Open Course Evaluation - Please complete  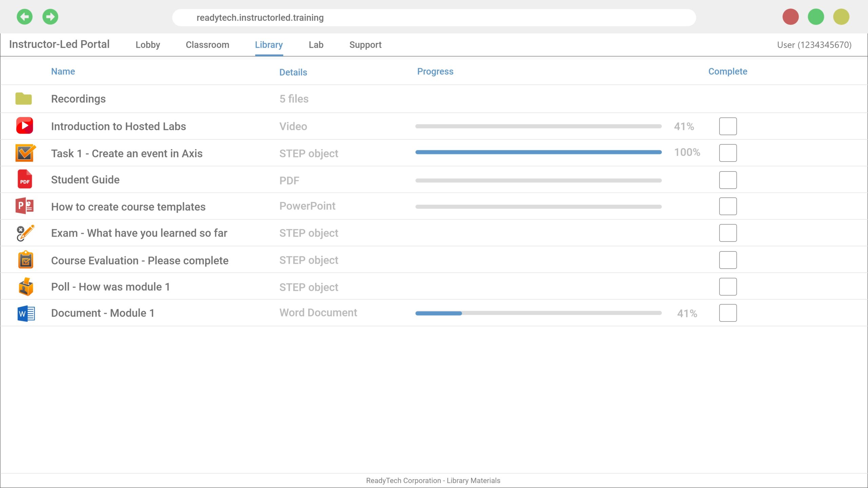(x=139, y=260)
